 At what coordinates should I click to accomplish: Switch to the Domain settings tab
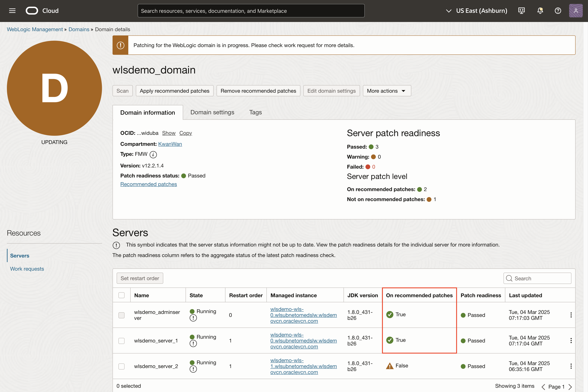point(212,112)
